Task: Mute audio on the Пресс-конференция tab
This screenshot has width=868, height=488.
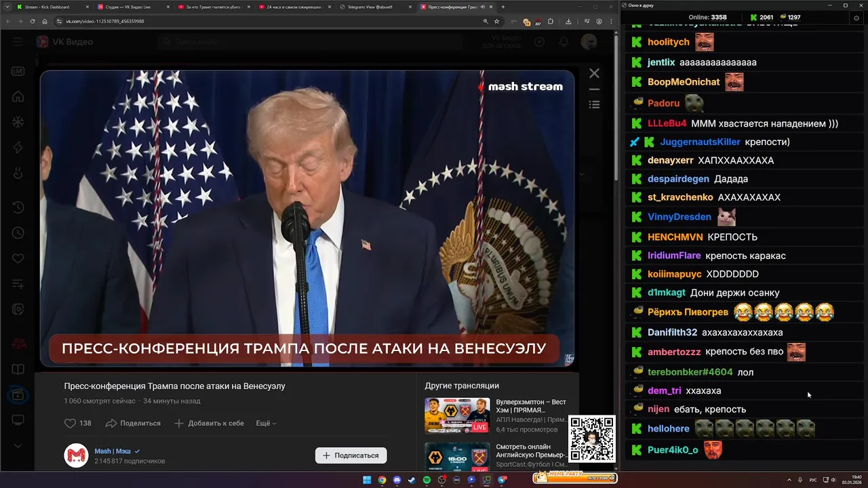Action: click(x=482, y=7)
